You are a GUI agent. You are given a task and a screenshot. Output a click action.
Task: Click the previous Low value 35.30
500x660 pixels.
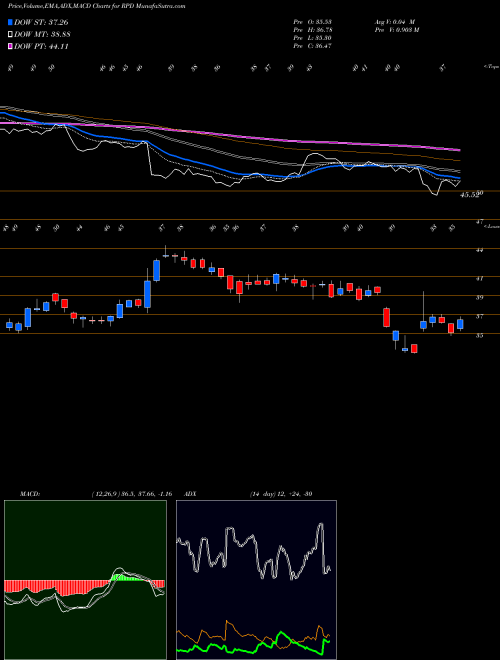coord(322,38)
